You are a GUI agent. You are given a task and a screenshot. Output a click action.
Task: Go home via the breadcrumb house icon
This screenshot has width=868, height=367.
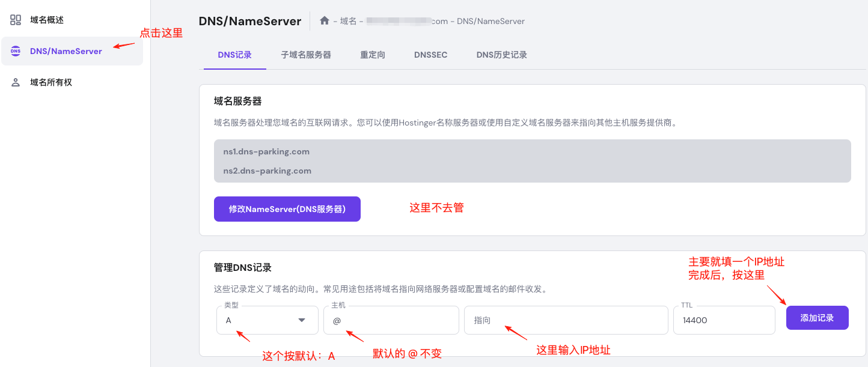pyautogui.click(x=325, y=21)
